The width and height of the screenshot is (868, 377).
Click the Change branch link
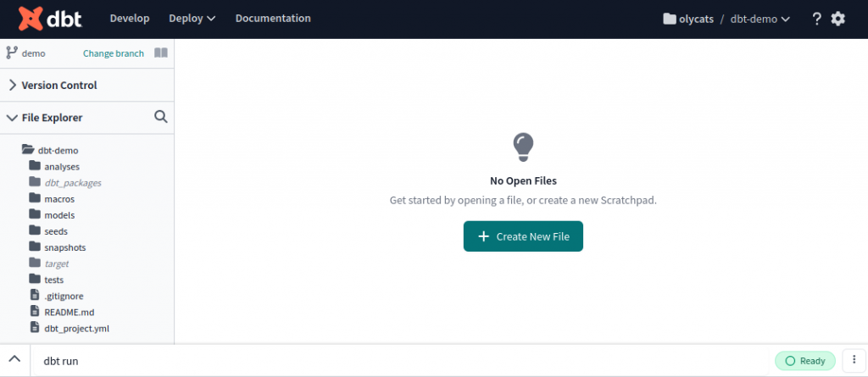coord(114,53)
